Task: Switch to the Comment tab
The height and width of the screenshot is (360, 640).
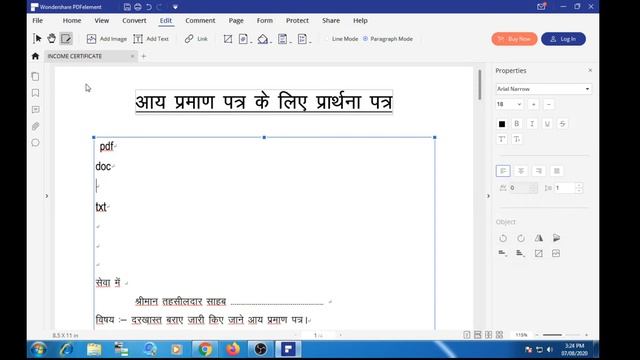Action: click(200, 20)
